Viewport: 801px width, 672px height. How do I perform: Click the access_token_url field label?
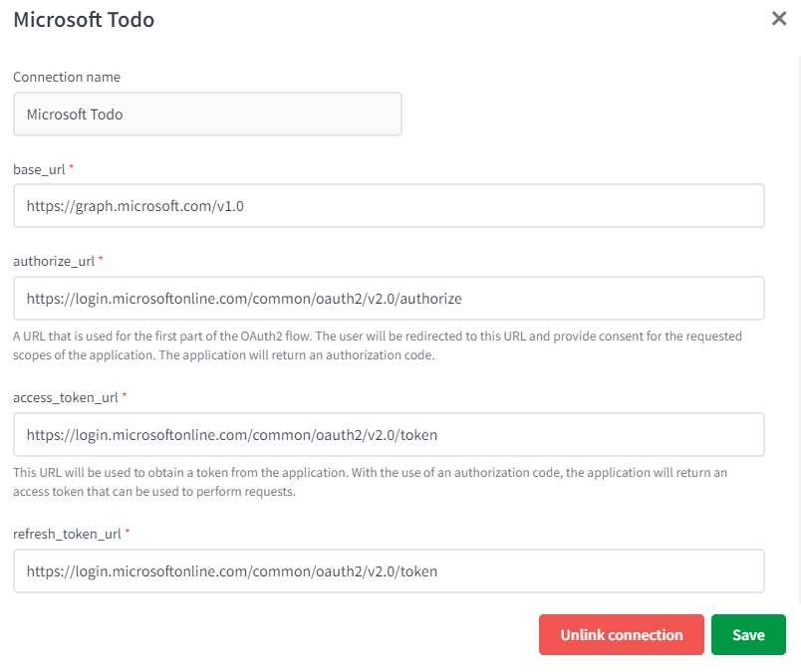coord(66,397)
